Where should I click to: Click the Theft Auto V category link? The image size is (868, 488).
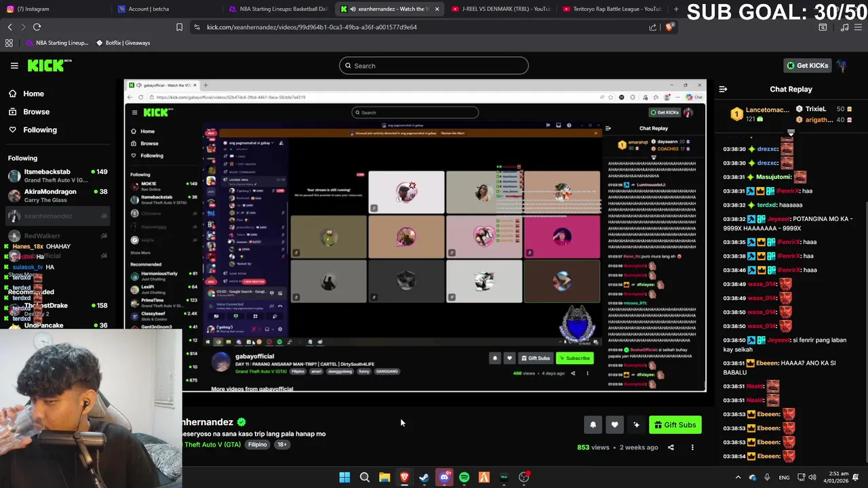coord(212,445)
